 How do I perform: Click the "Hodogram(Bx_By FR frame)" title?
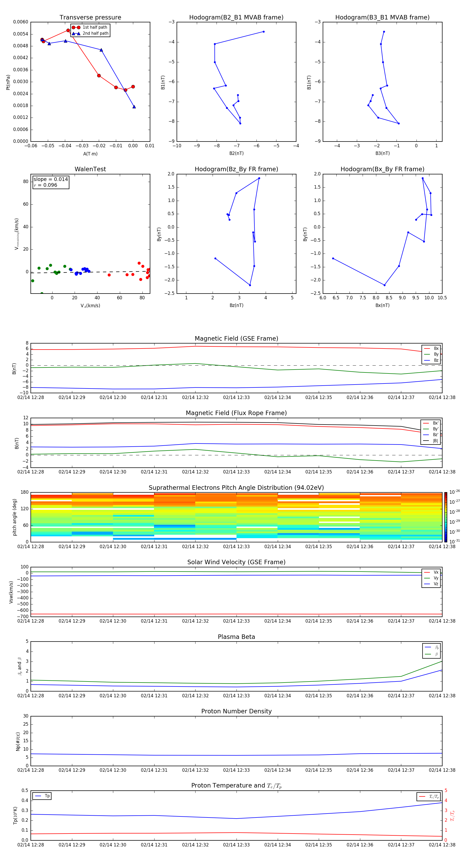tap(382, 169)
